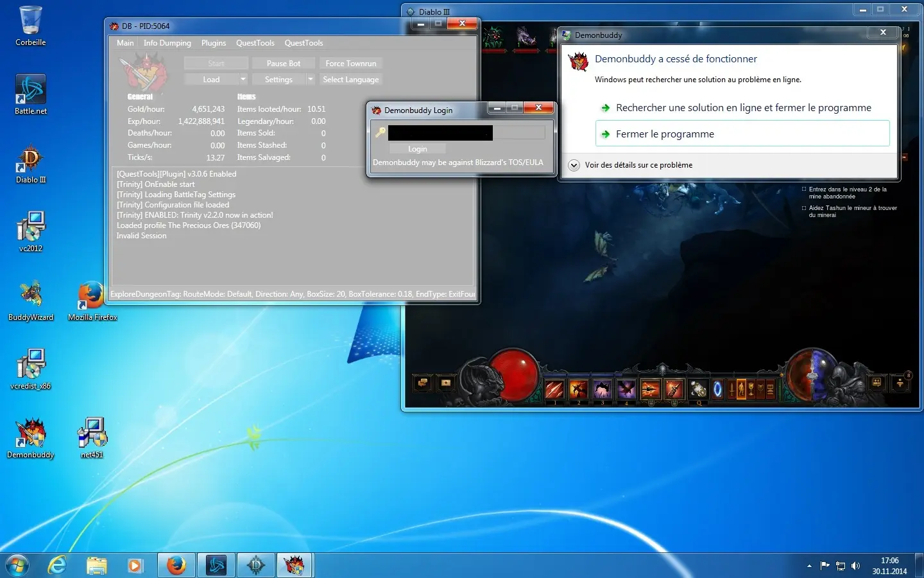Open second QuestTools tab
The image size is (924, 578).
pyautogui.click(x=304, y=43)
